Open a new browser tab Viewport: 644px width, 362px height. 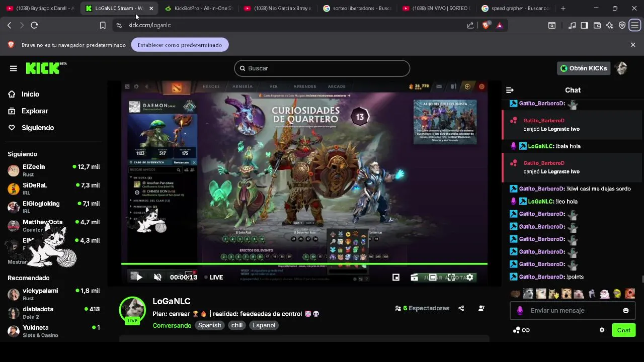[563, 8]
